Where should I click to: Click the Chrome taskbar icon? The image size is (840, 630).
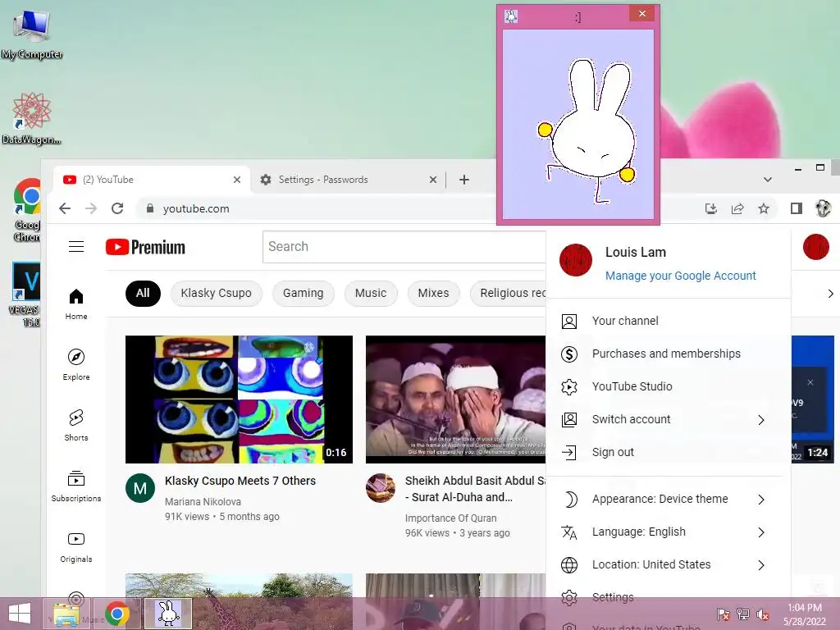point(116,614)
